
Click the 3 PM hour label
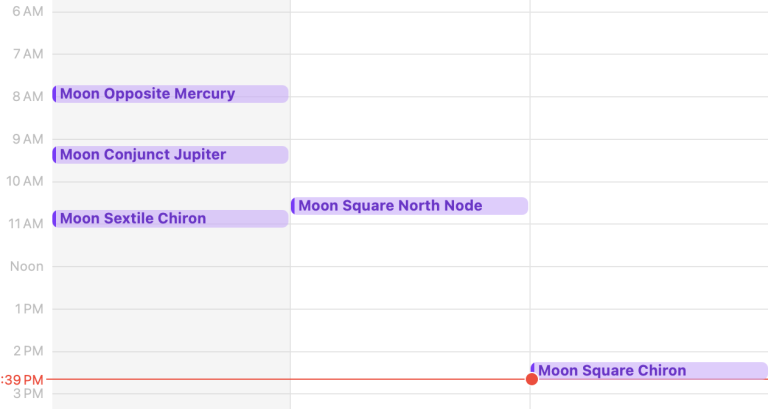coord(27,394)
